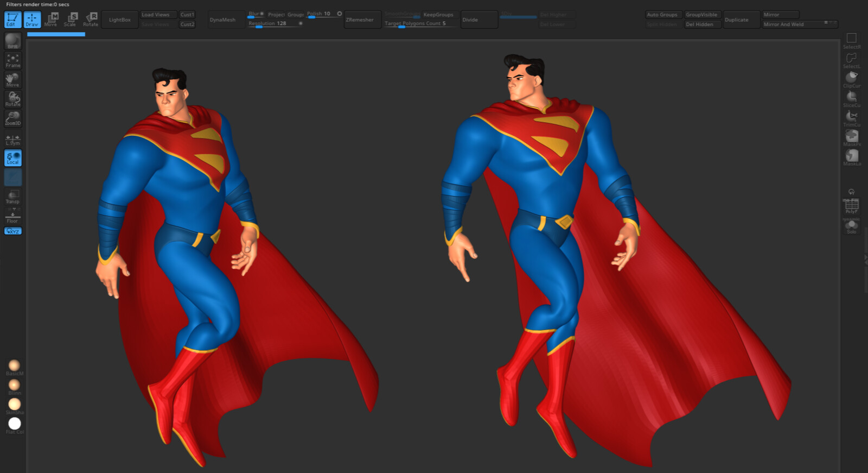Activate the Edit mode button

pos(12,20)
